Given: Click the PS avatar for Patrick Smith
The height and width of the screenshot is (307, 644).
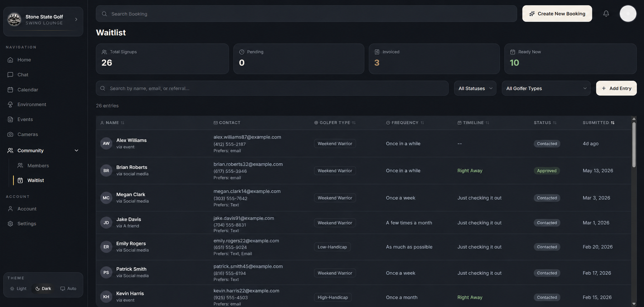Looking at the screenshot, I should [106, 273].
